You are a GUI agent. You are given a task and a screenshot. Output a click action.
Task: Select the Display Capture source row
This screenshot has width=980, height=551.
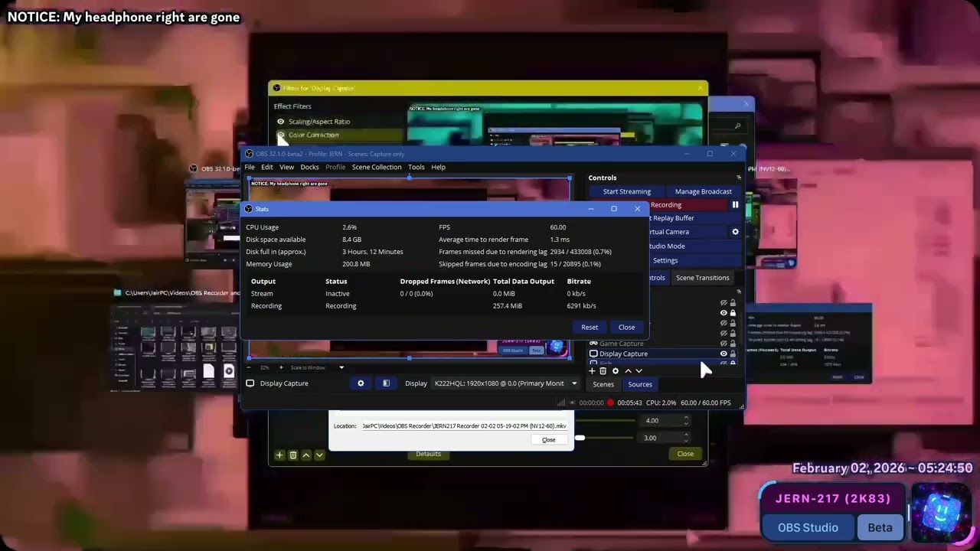coord(663,354)
